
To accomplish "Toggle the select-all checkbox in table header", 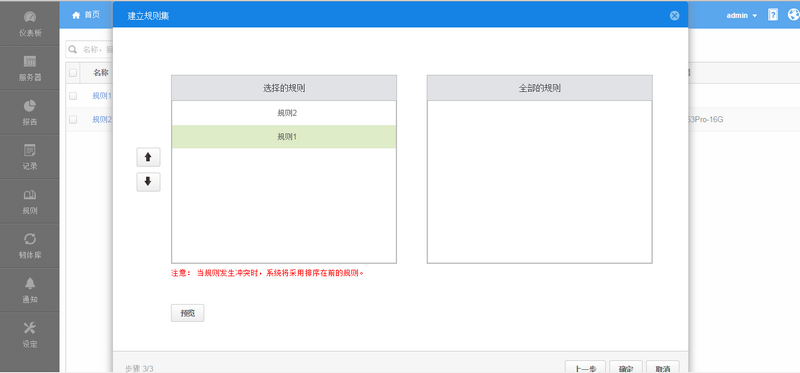I will click(x=73, y=72).
